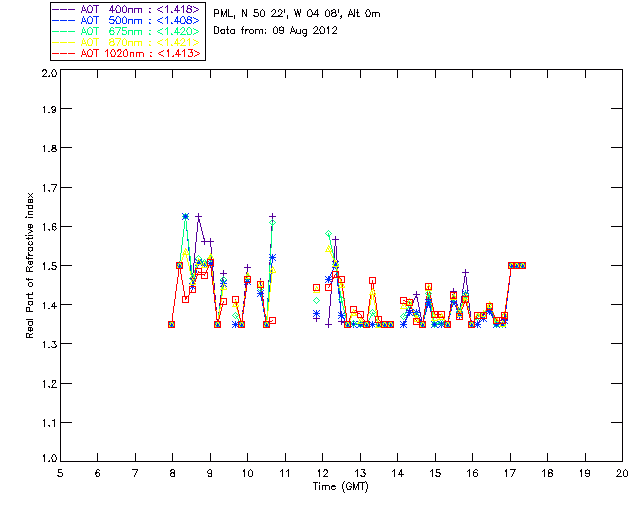Select the purple AOT 400nm legend entry

127,9
